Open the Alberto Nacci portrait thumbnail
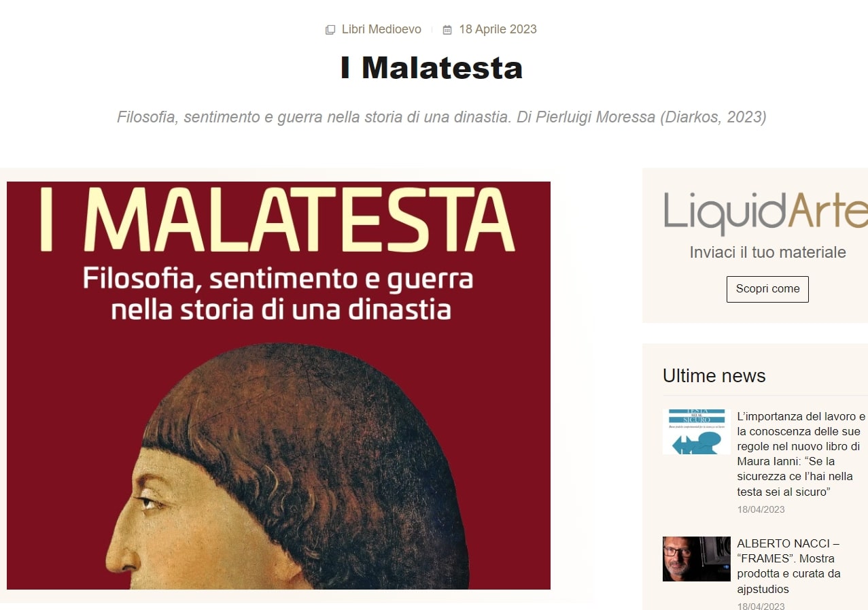Viewport: 868px width, 610px height. click(697, 559)
